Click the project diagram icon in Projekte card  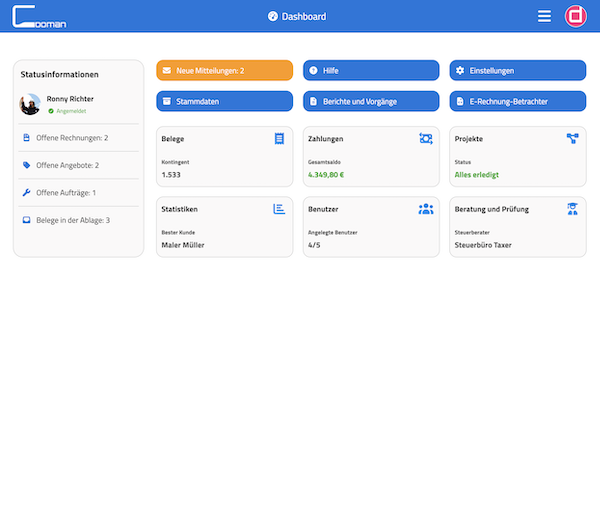pyautogui.click(x=572, y=139)
